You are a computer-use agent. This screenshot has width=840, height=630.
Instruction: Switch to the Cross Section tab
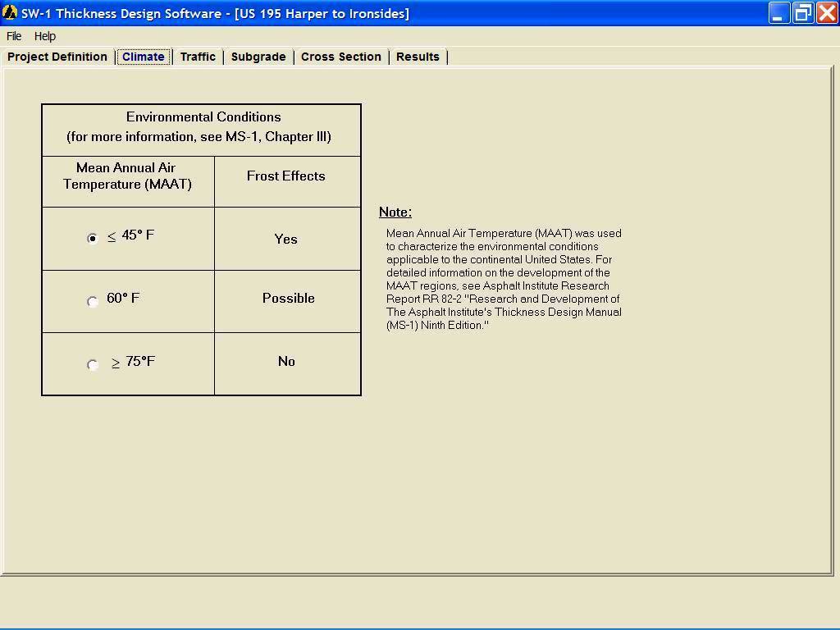(341, 57)
